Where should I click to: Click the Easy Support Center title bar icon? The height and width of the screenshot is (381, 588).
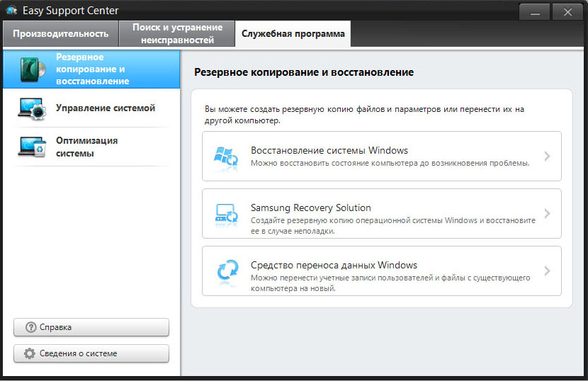coord(11,11)
